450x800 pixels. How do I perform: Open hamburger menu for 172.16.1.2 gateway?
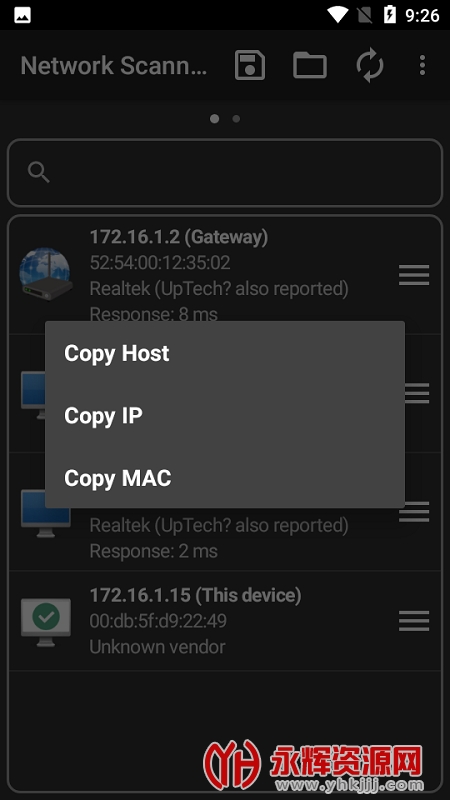(414, 275)
